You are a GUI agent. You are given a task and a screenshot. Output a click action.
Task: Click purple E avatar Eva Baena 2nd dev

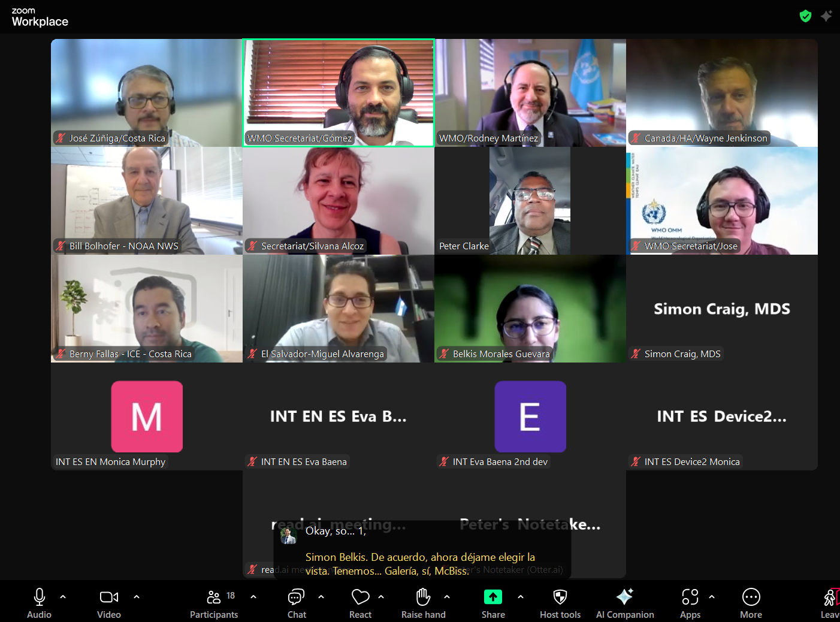pyautogui.click(x=530, y=416)
